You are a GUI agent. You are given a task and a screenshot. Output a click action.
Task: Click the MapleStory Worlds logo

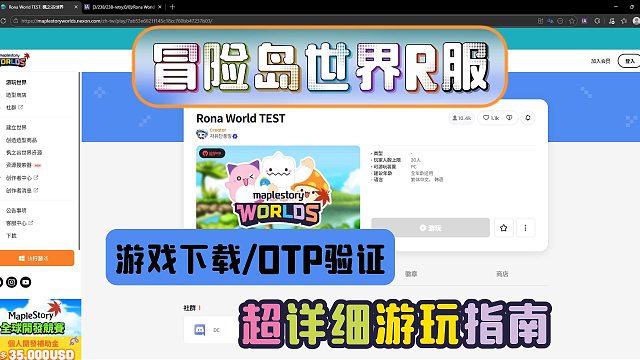click(x=14, y=60)
